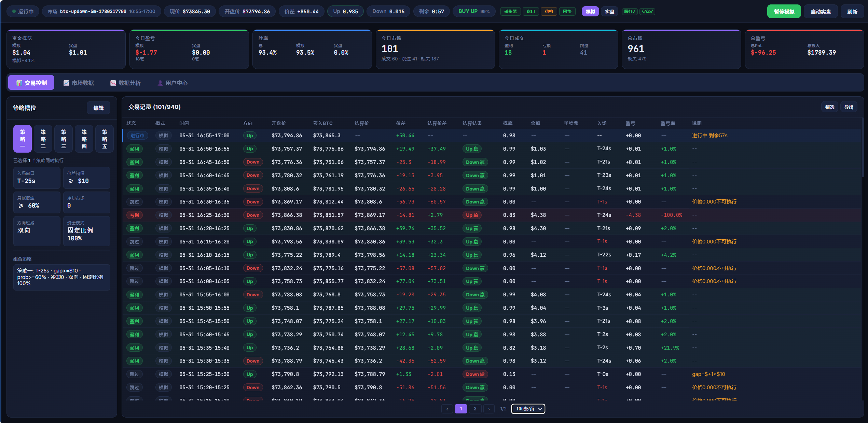
Task: Click the 总市场 961 card
Action: 681,50
